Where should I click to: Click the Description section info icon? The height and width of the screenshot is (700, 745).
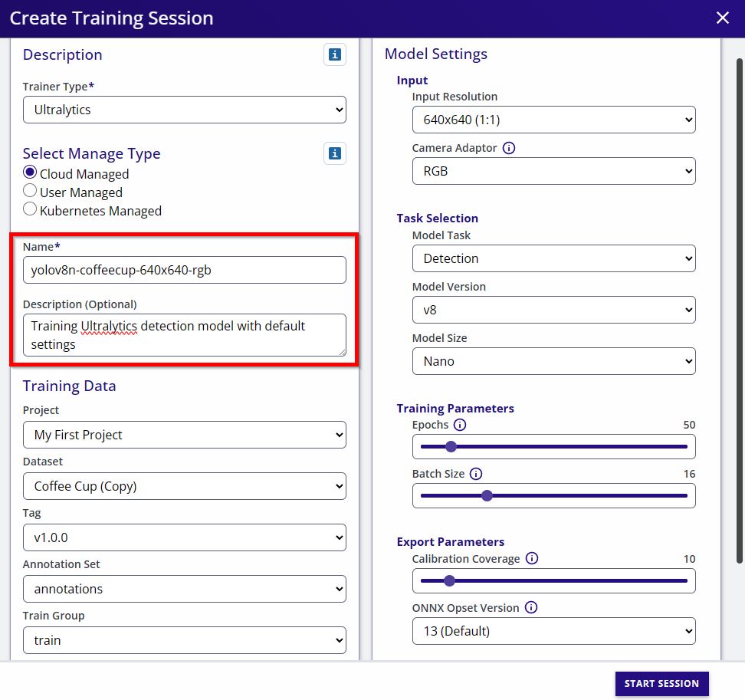pyautogui.click(x=334, y=54)
